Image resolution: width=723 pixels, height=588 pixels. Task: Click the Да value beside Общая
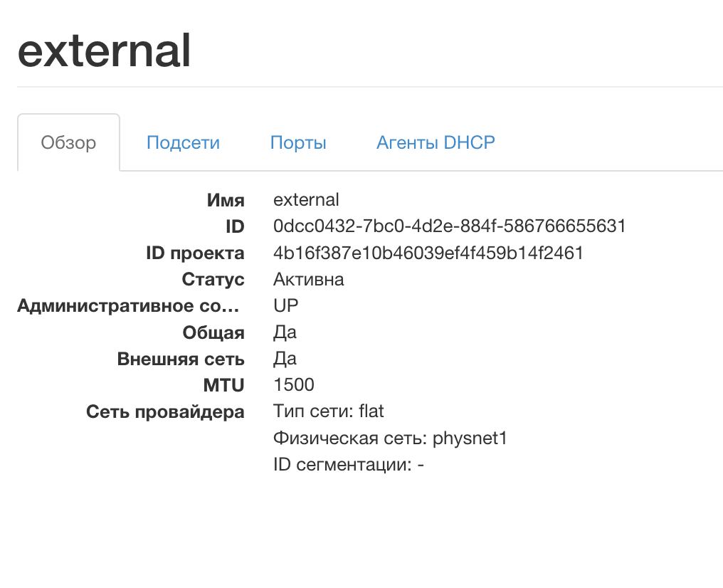(x=285, y=332)
